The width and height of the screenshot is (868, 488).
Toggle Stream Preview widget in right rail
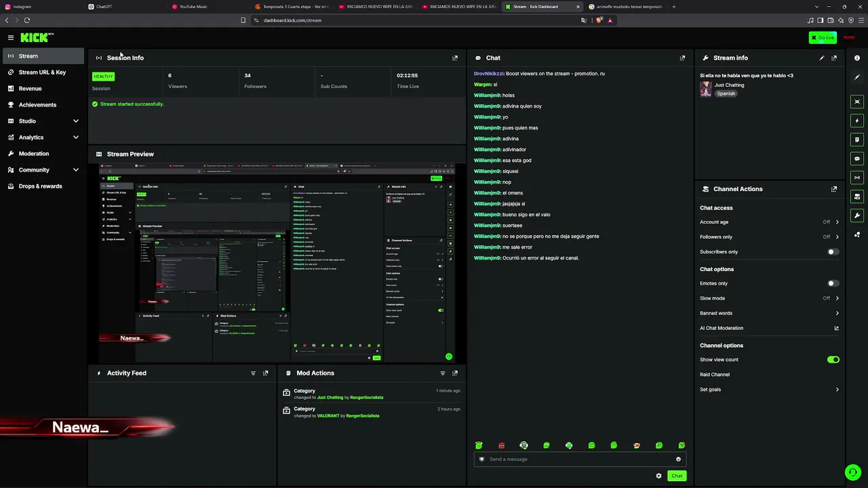(x=857, y=102)
